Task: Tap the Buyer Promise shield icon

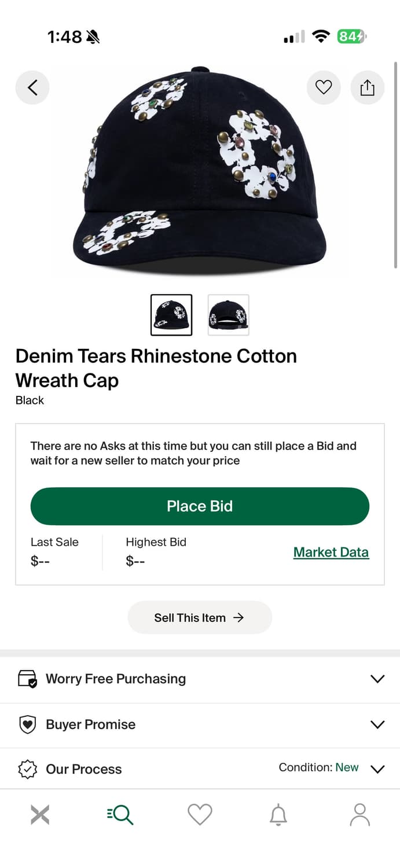Action: [x=28, y=724]
